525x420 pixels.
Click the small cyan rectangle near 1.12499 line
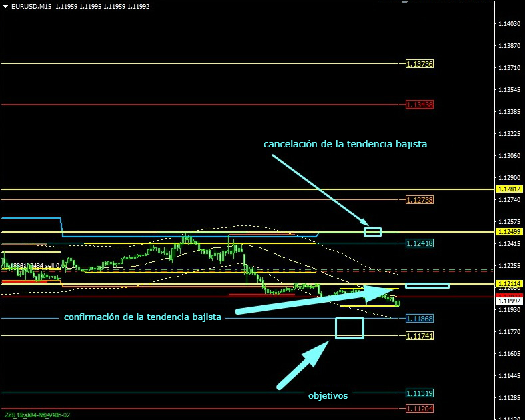click(372, 232)
